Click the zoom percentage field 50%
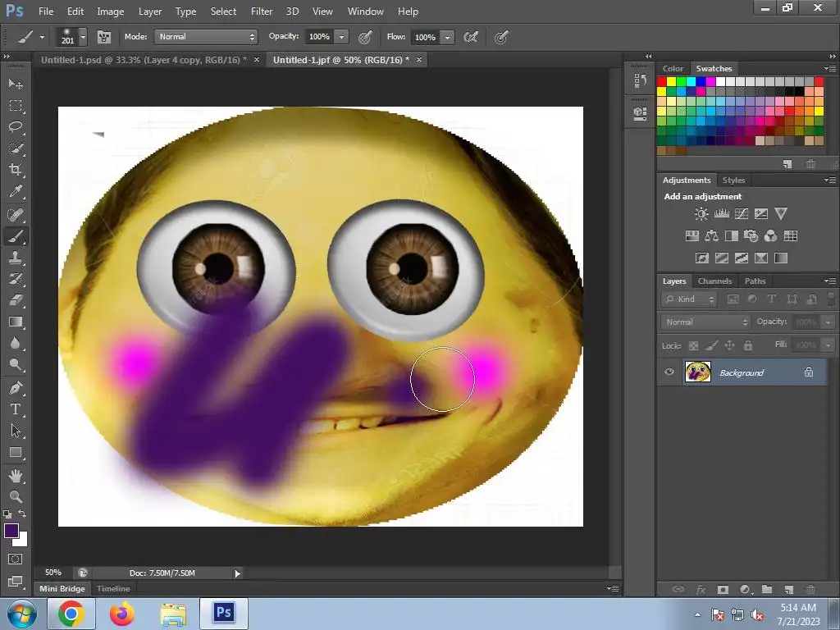The image size is (840, 630). click(x=53, y=573)
